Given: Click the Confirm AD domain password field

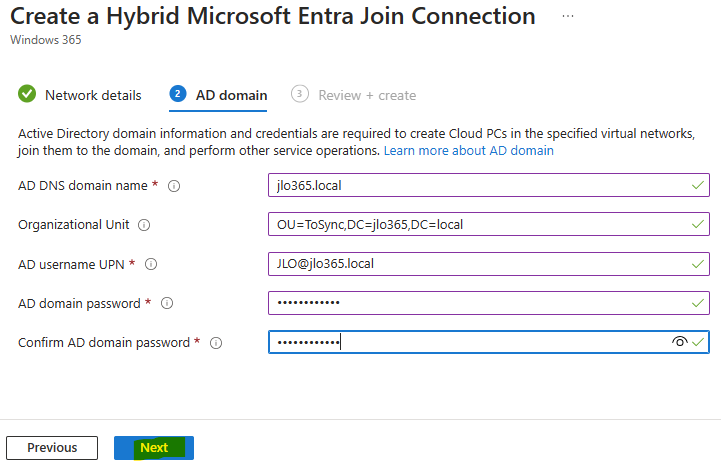Looking at the screenshot, I should (489, 342).
